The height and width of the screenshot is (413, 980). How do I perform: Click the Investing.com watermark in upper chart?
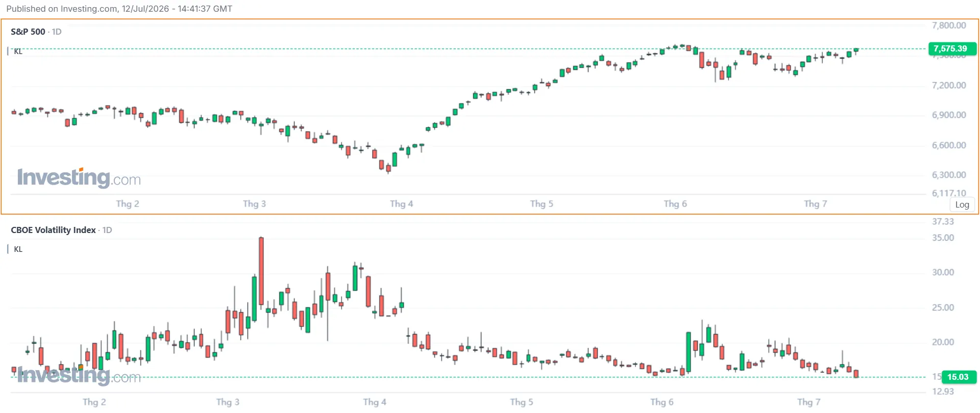[x=79, y=177]
